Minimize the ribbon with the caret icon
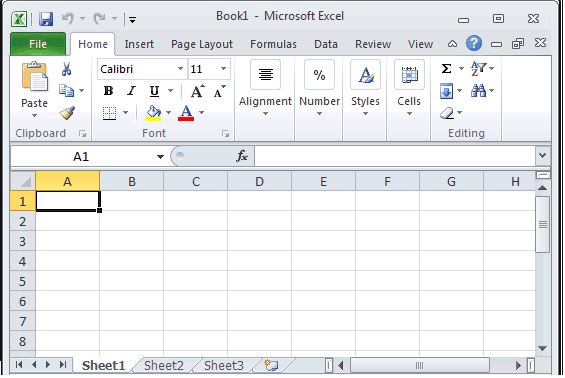Screen dimensions: 565x378 (452, 44)
